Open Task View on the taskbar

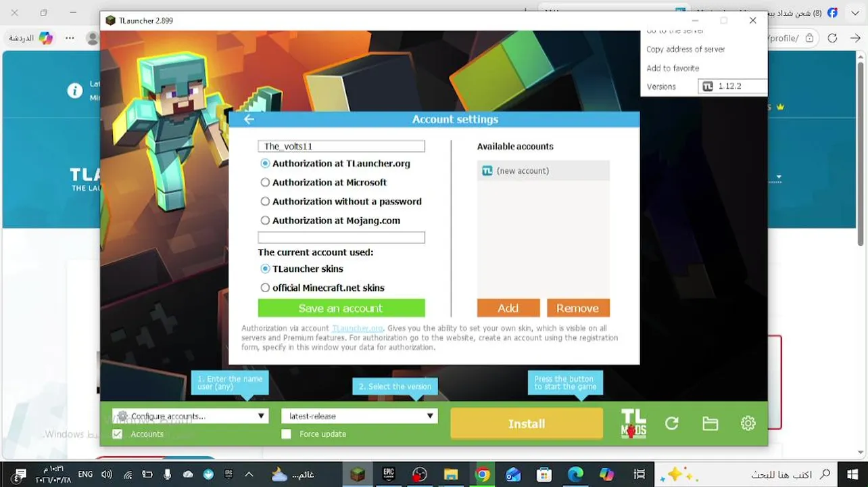tap(639, 475)
